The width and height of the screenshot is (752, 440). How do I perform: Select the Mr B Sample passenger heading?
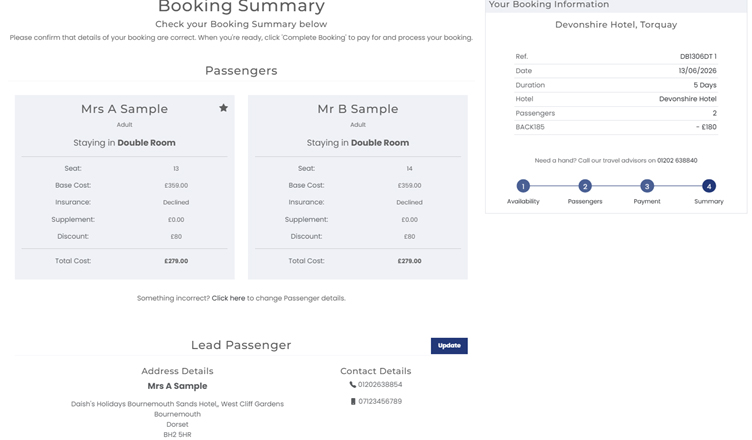tap(358, 109)
